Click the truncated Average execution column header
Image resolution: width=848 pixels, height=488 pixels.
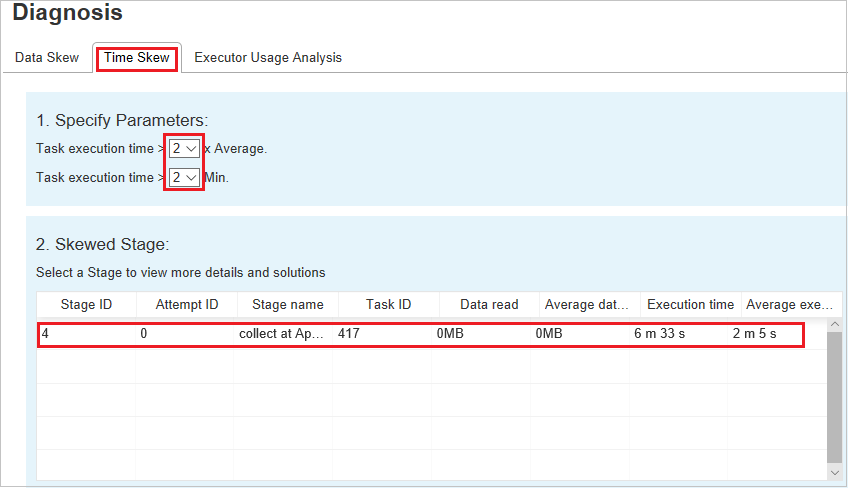(x=784, y=305)
